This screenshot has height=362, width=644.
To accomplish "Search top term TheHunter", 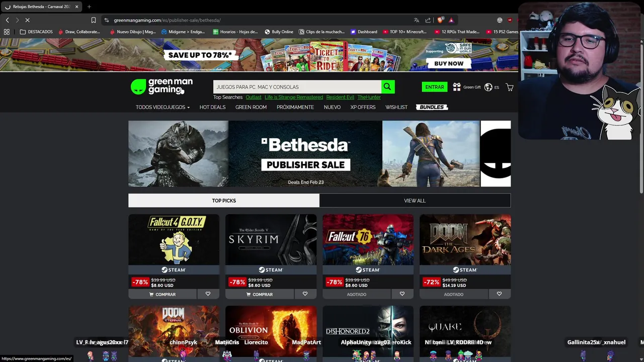I will pos(369,97).
